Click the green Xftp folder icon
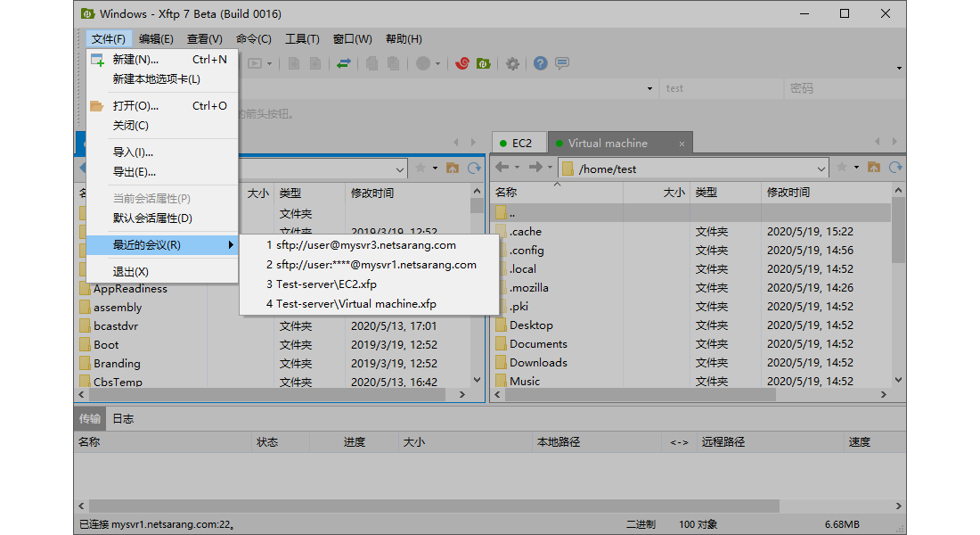Screen dimensions: 980x535 coord(483,63)
